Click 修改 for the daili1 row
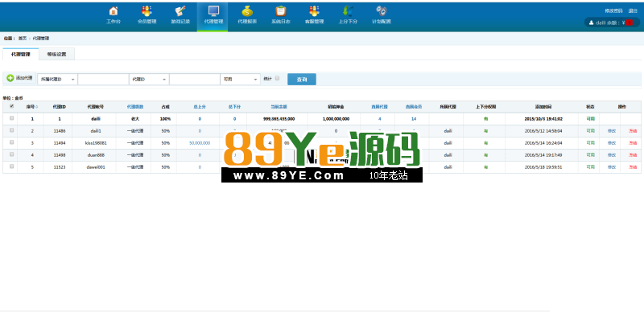The image size is (644, 312). point(612,131)
